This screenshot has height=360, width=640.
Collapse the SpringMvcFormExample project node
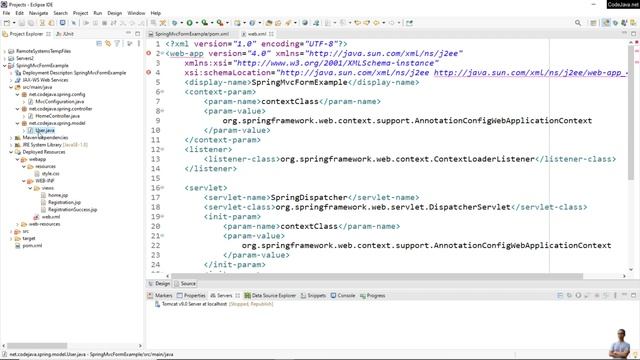tap(4, 66)
